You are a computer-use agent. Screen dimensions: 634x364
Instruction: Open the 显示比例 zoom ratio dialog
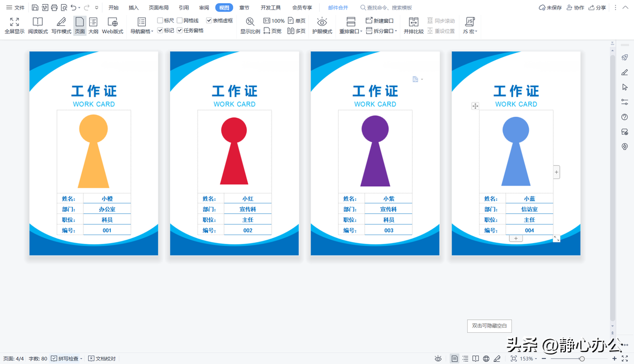click(x=250, y=26)
